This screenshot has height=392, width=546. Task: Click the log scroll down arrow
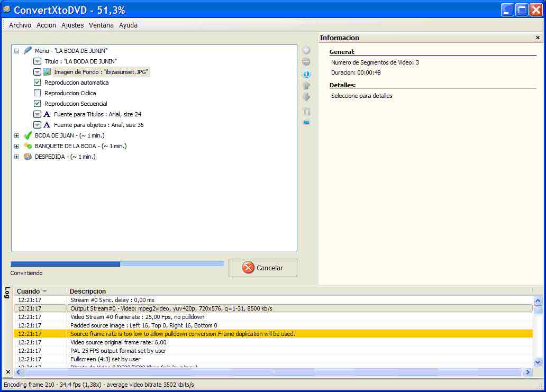click(538, 362)
